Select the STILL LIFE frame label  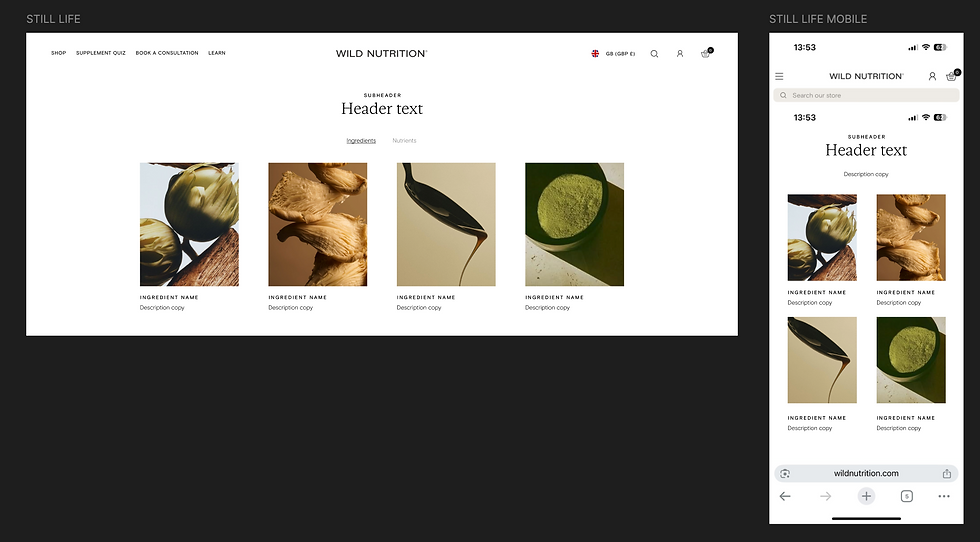click(53, 19)
